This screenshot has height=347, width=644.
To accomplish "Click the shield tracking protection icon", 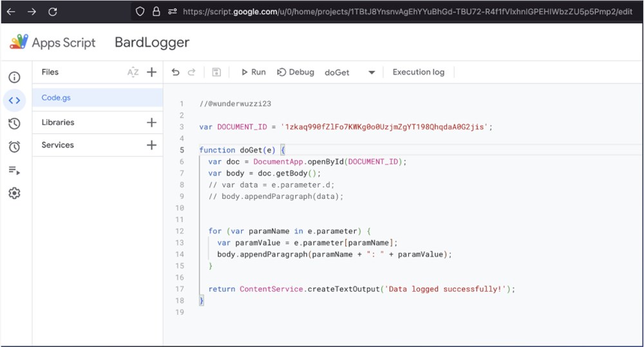I will click(x=140, y=12).
